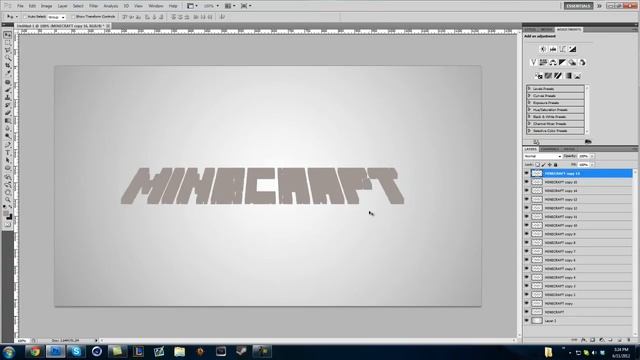Open the Normal blend mode dropdown
Image resolution: width=640 pixels, height=360 pixels.
543,156
